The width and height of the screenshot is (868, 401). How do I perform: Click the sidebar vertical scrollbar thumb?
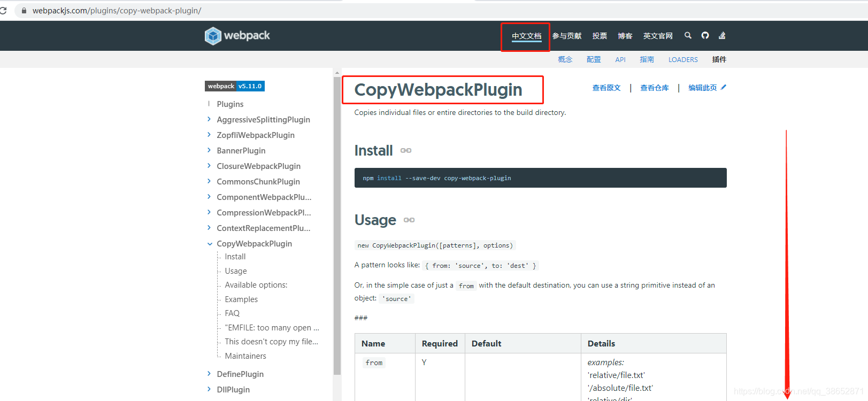[x=337, y=225]
